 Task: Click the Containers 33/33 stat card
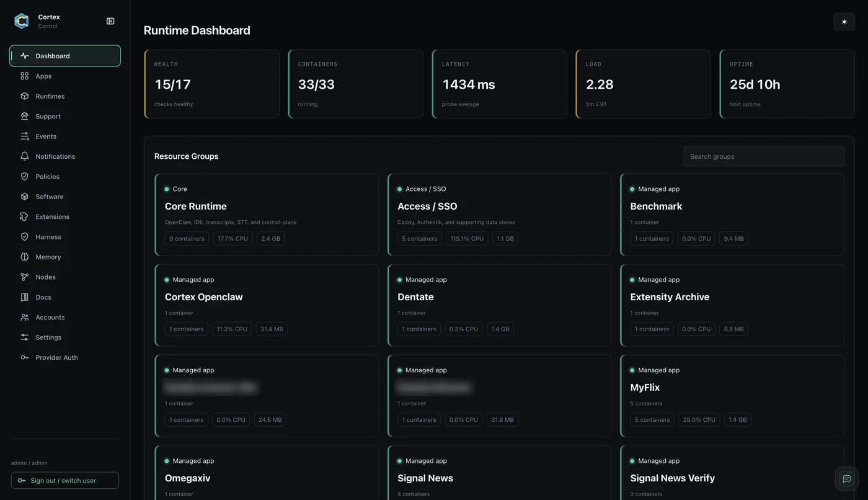[x=355, y=84]
